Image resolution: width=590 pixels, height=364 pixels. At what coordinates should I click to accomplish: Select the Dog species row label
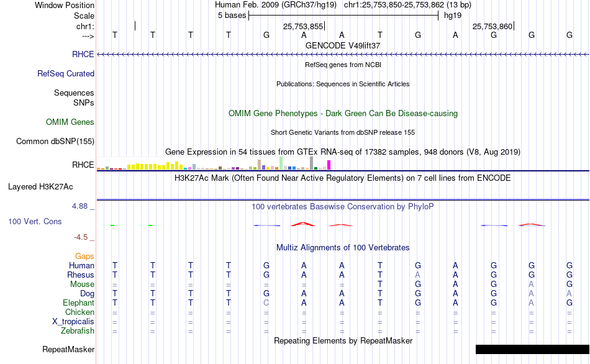point(87,294)
